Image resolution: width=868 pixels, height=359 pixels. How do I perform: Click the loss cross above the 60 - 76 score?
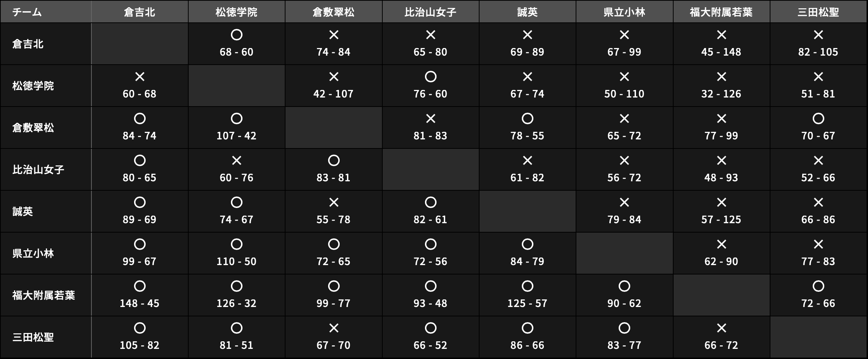(236, 161)
